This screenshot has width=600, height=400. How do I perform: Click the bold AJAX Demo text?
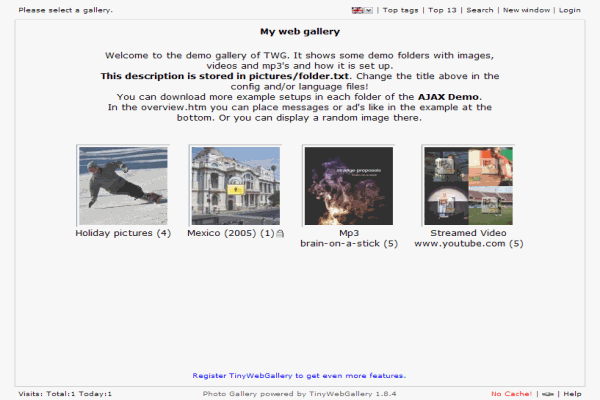pos(448,97)
